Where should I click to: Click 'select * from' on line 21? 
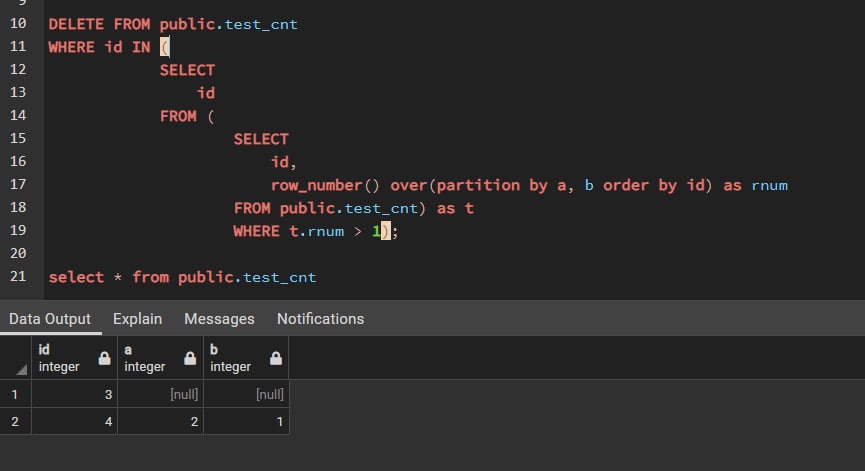pos(109,277)
